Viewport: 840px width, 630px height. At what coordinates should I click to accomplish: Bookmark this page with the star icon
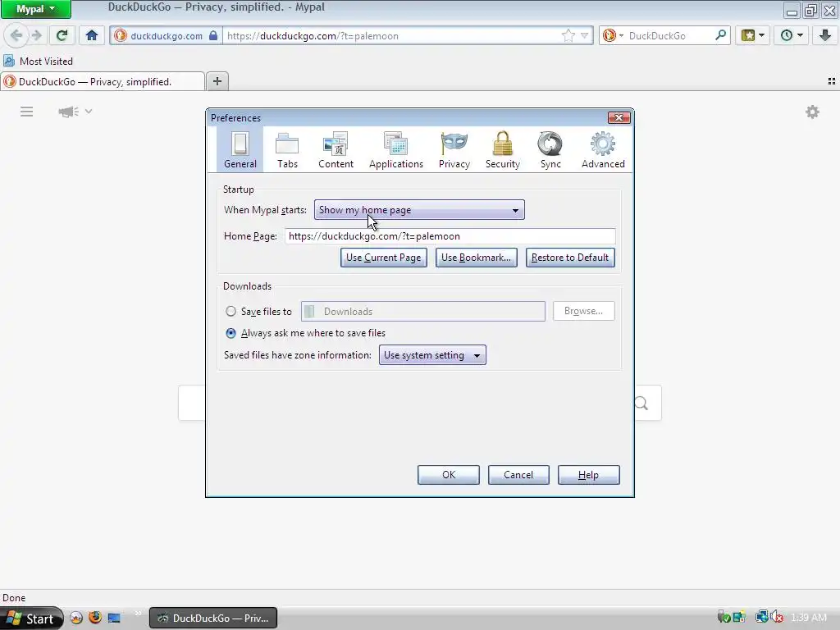click(x=568, y=36)
